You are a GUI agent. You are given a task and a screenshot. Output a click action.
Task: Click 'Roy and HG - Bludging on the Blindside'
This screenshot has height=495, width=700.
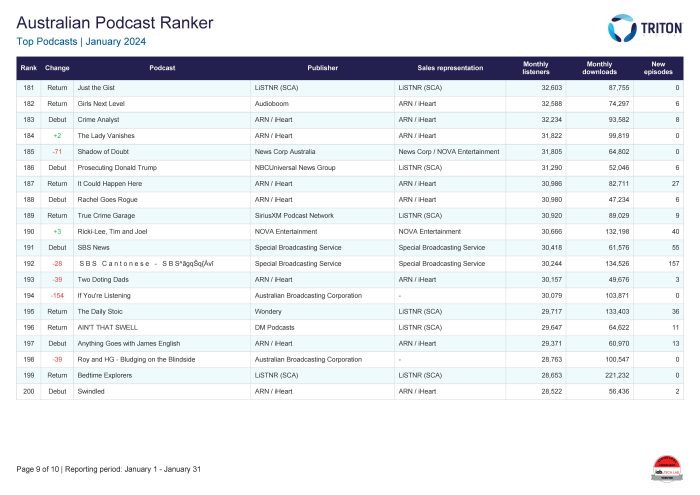[x=136, y=360]
